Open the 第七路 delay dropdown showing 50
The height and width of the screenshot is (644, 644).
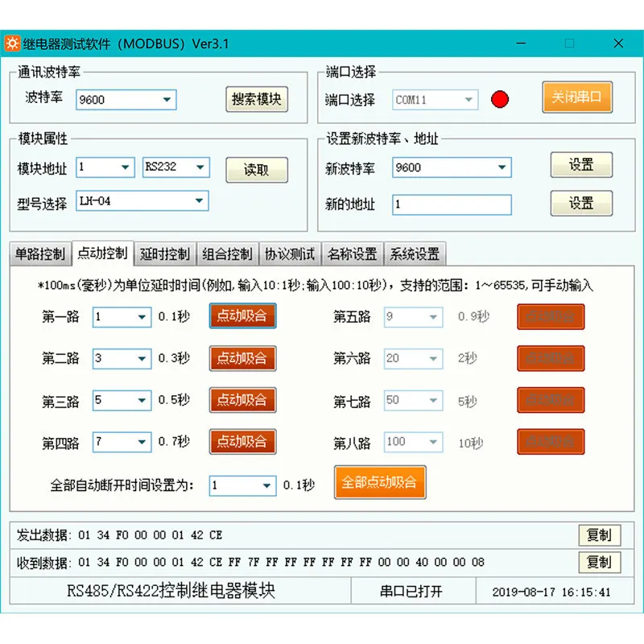(x=413, y=400)
